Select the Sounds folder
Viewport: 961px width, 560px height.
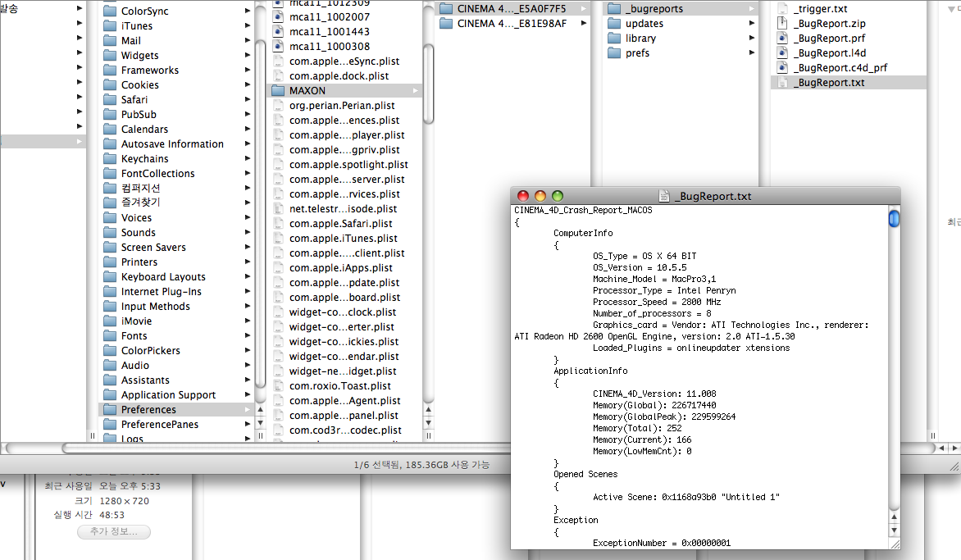click(x=138, y=232)
